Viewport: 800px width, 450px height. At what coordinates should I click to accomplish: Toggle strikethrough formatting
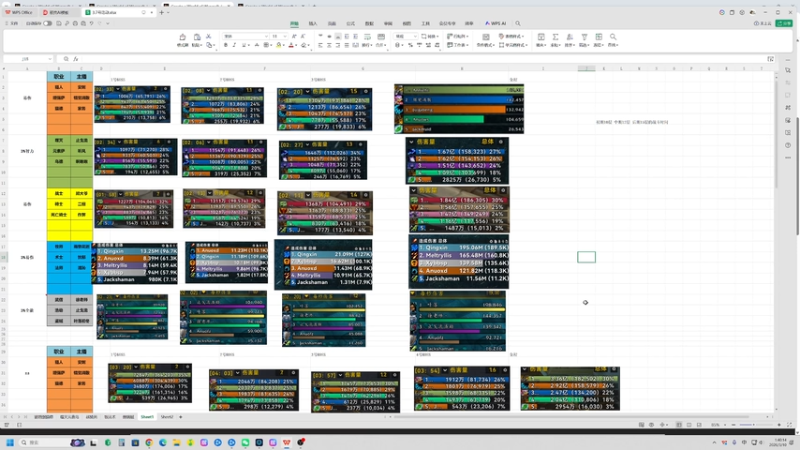(257, 45)
